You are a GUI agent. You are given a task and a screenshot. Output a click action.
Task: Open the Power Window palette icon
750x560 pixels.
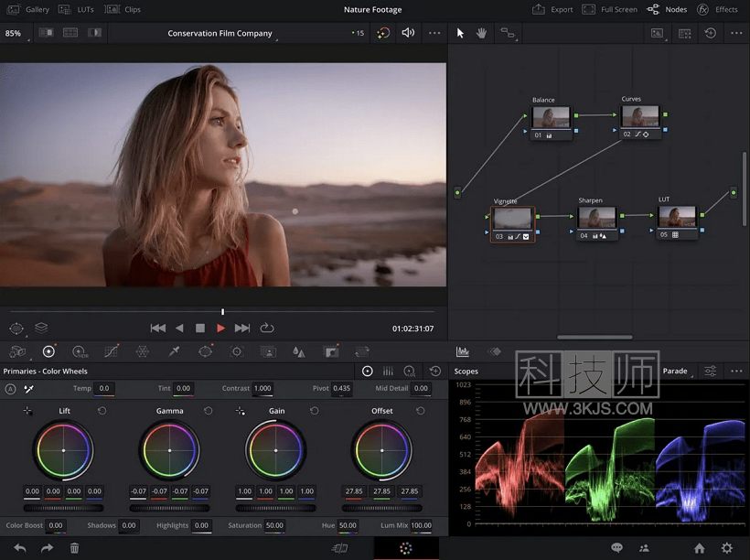[205, 351]
